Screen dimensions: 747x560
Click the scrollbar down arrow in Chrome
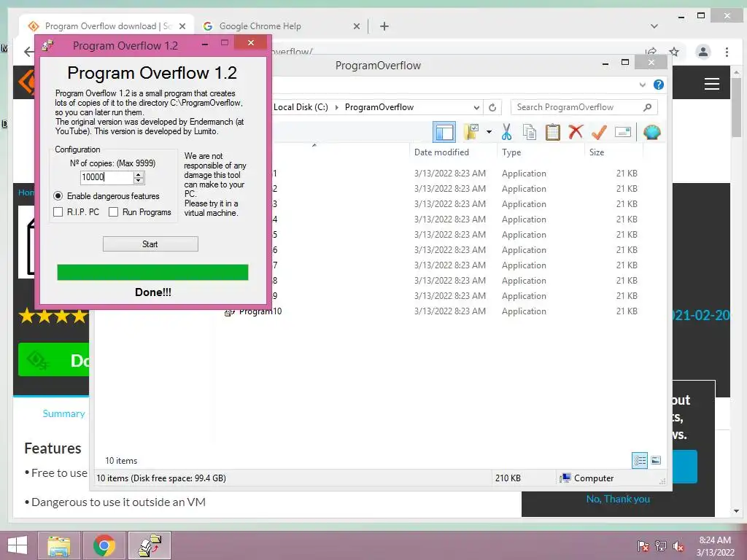(737, 511)
